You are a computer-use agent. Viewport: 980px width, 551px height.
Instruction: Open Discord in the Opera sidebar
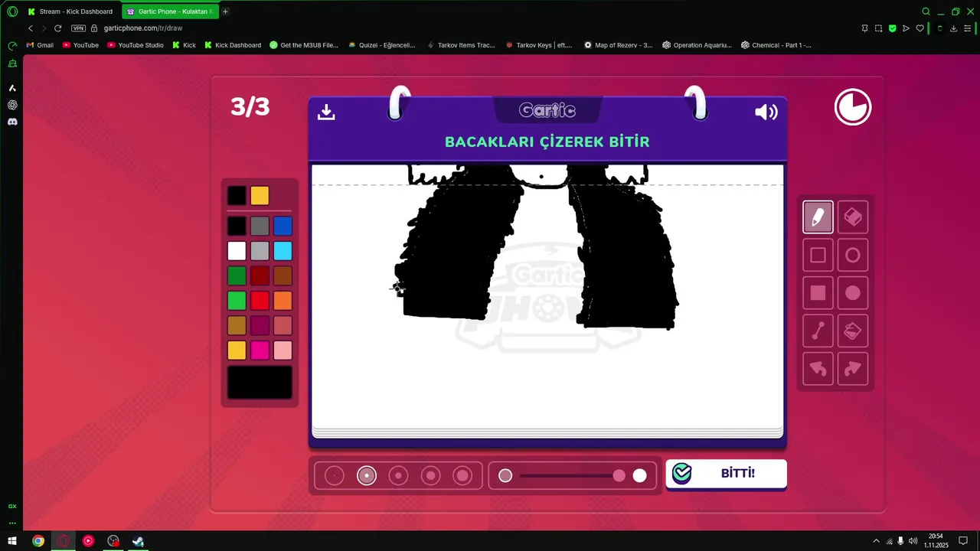pos(12,122)
